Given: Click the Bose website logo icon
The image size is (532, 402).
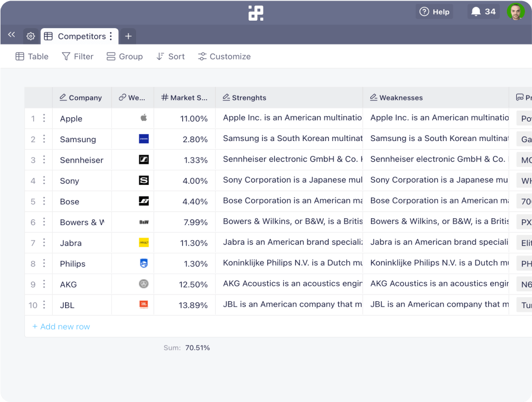Looking at the screenshot, I should pyautogui.click(x=144, y=201).
